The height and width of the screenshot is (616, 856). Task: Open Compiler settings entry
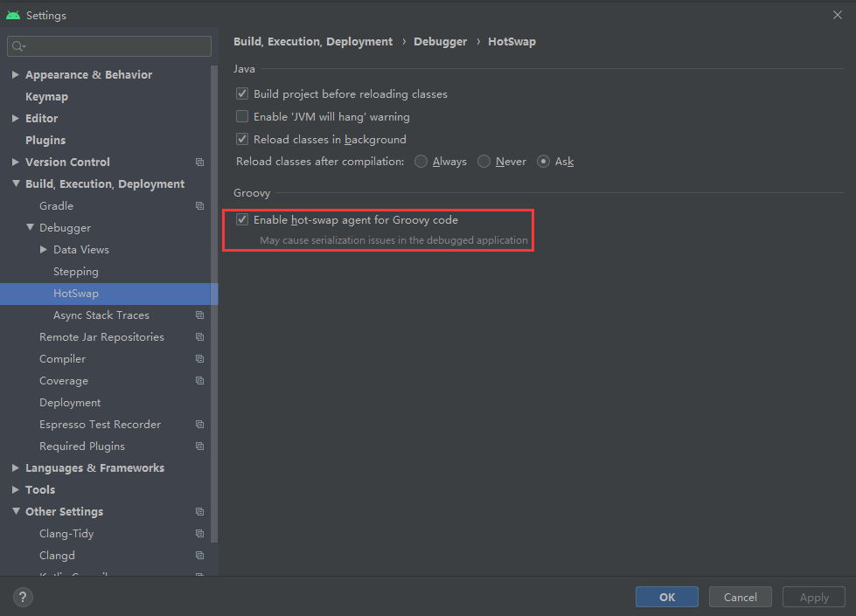pos(62,358)
